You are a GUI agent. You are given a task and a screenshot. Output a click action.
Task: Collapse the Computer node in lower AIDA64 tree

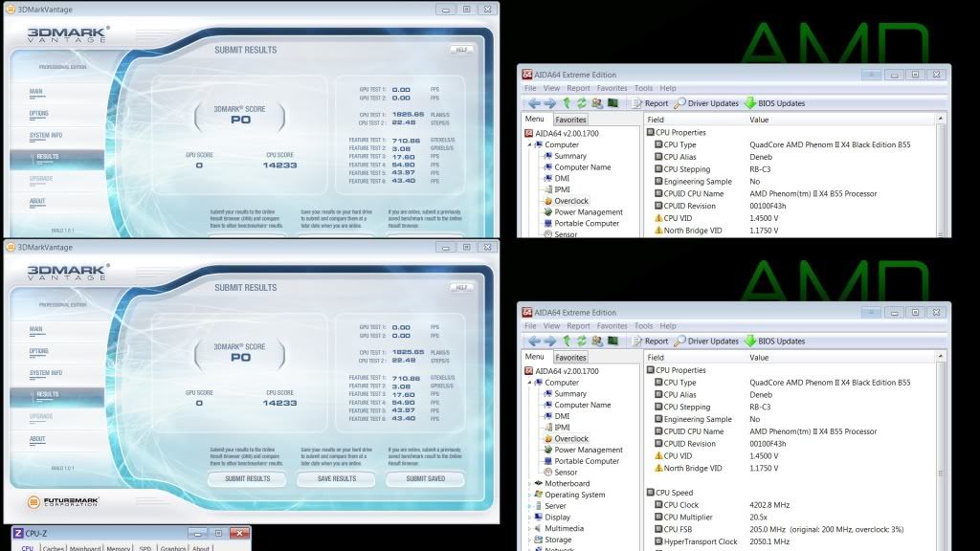529,383
